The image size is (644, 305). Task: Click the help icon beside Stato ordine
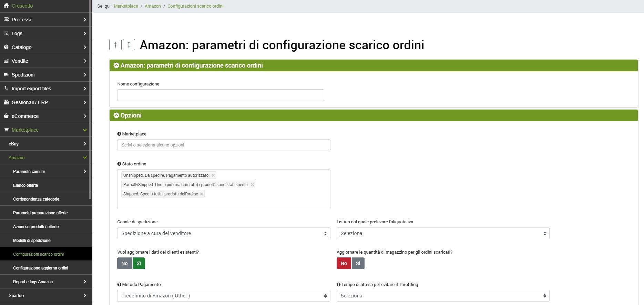[x=119, y=164]
